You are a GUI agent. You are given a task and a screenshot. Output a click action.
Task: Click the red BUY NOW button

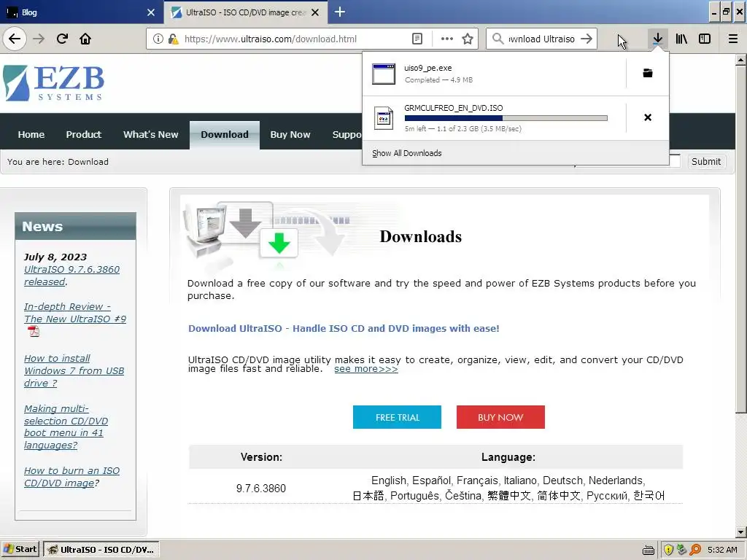[500, 417]
